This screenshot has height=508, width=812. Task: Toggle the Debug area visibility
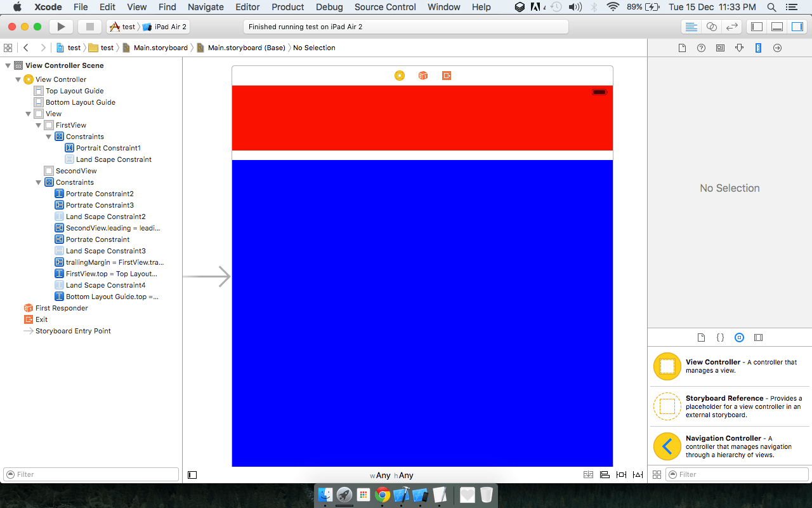tap(776, 27)
